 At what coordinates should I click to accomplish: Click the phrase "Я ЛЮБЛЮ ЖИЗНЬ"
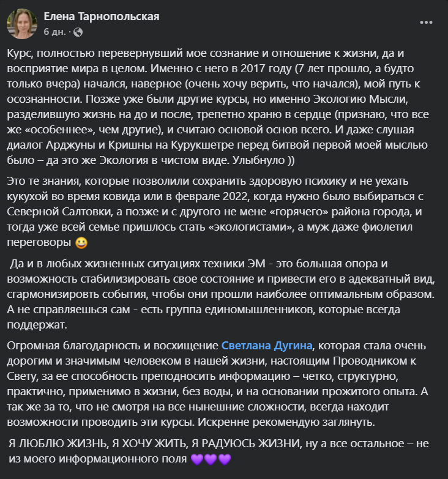coord(58,444)
